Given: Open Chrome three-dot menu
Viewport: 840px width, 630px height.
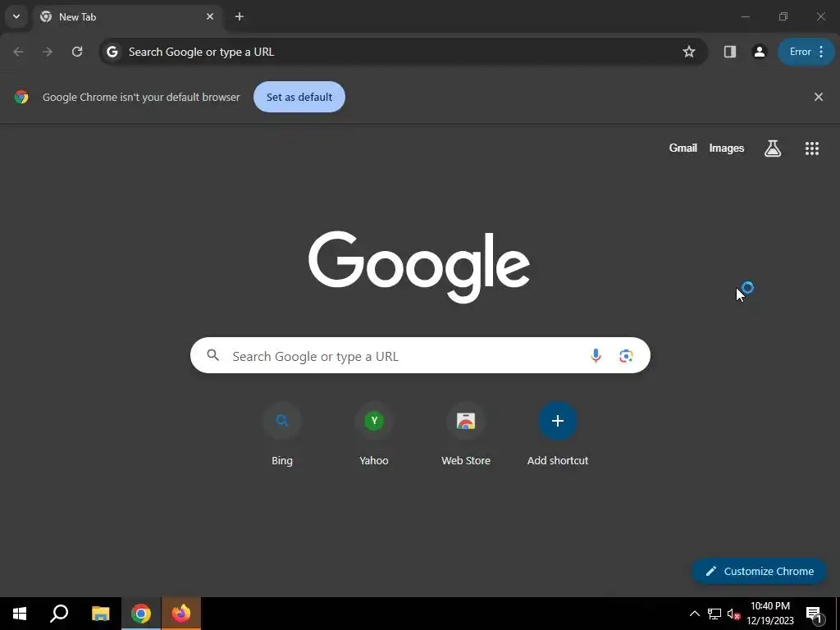Looking at the screenshot, I should pos(821,52).
